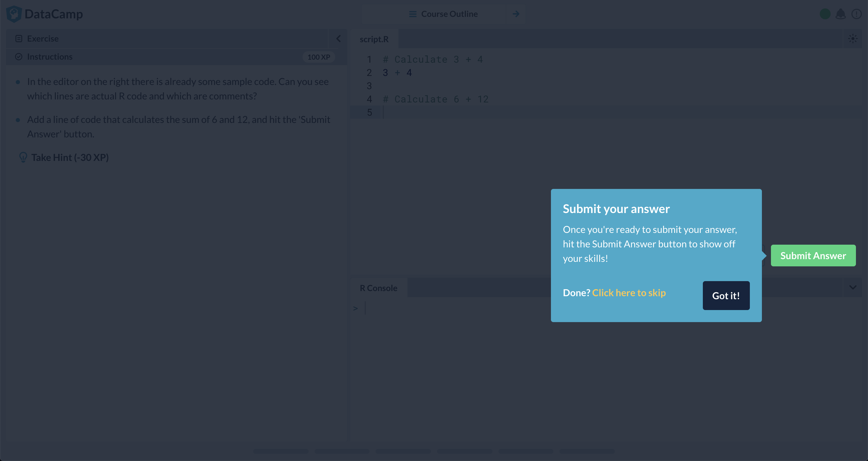
Task: Click the 100 XP badge
Action: pos(319,57)
